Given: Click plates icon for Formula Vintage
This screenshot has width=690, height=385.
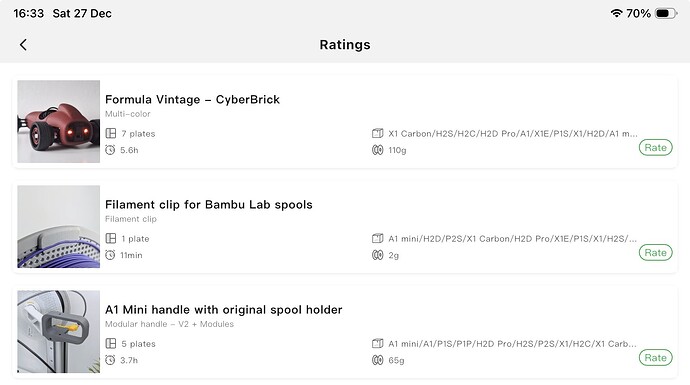Looking at the screenshot, I should [111, 133].
